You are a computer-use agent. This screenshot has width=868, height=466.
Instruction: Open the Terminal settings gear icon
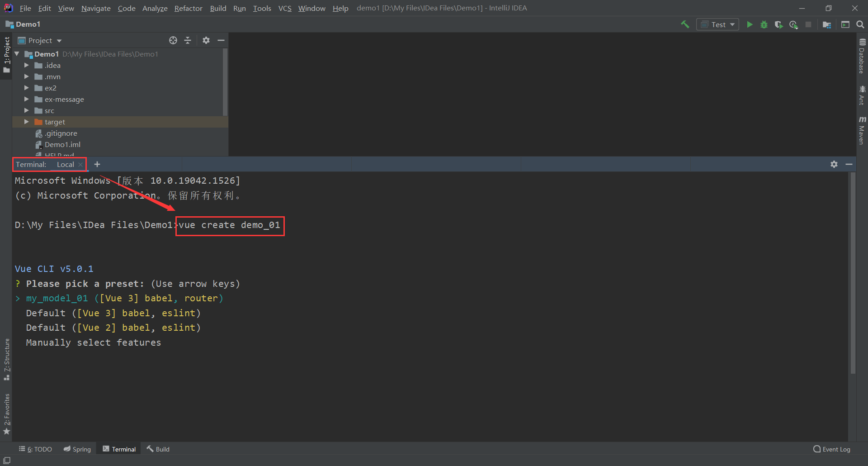[834, 164]
